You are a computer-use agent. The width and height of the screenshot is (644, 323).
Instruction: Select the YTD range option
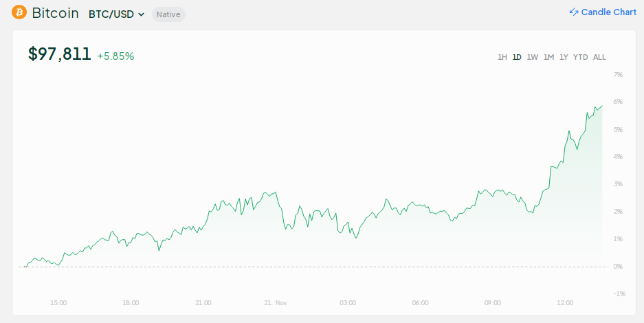[x=580, y=57]
